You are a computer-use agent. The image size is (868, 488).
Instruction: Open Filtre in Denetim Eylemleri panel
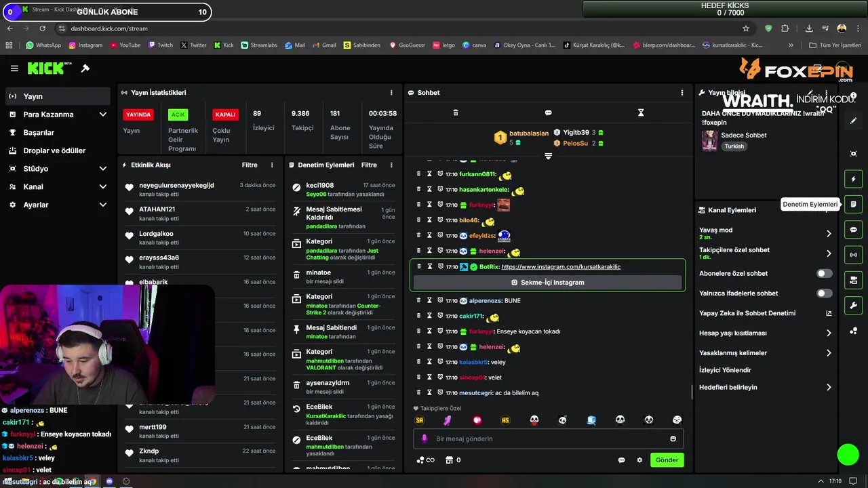pos(369,165)
